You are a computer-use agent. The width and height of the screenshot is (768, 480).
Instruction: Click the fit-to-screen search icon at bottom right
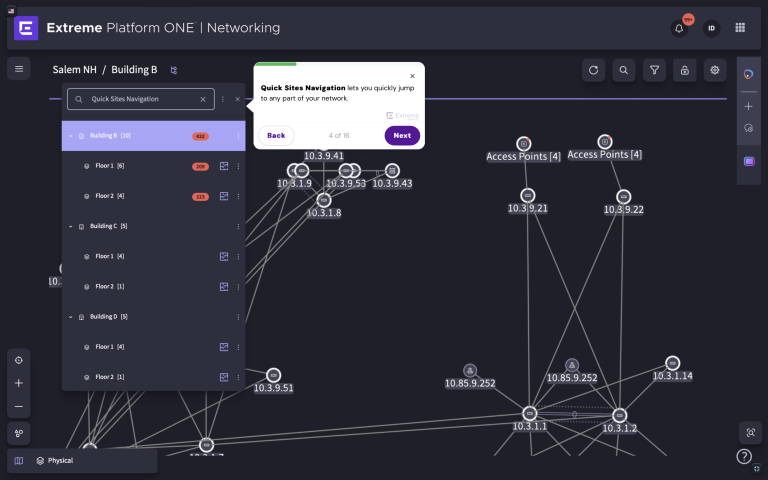tap(750, 432)
